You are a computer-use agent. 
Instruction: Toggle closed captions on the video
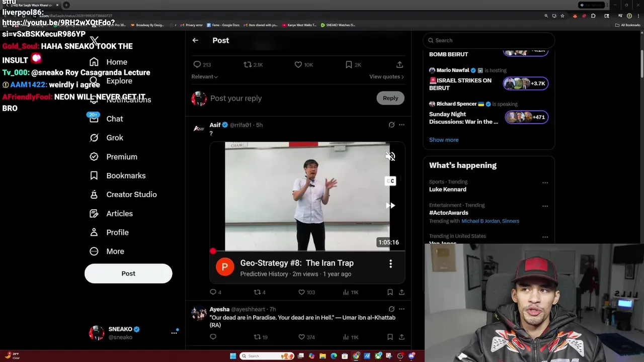click(390, 181)
